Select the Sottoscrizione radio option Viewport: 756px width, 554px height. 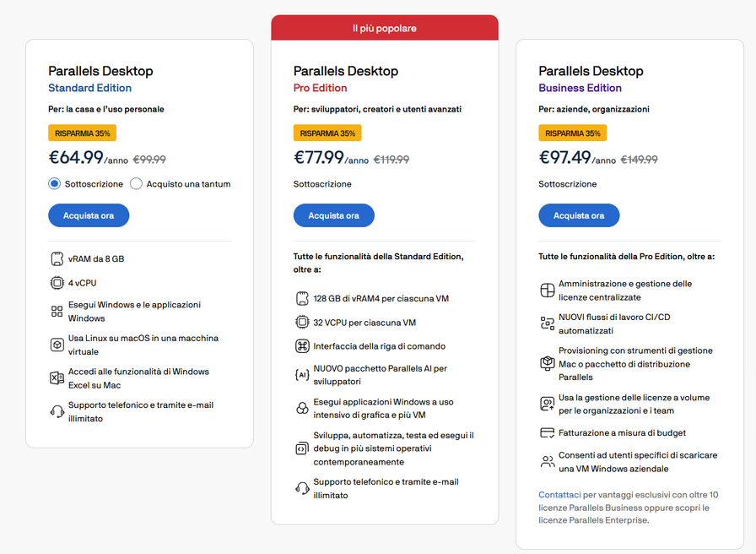pyautogui.click(x=55, y=184)
